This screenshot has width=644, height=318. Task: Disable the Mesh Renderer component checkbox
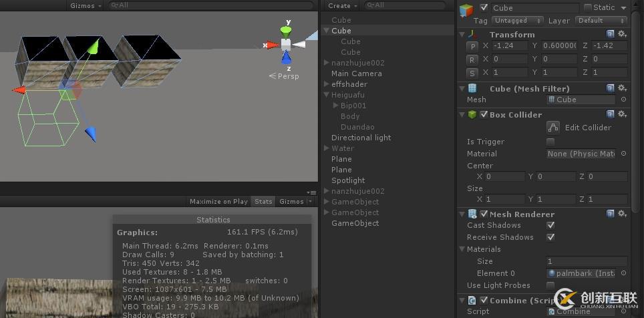(484, 214)
